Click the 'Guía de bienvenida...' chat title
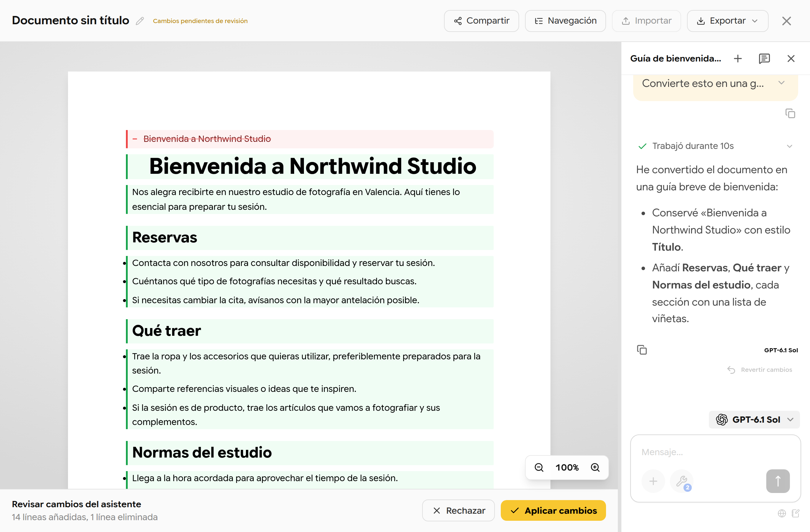Screen dimensions: 810x532 675,59
